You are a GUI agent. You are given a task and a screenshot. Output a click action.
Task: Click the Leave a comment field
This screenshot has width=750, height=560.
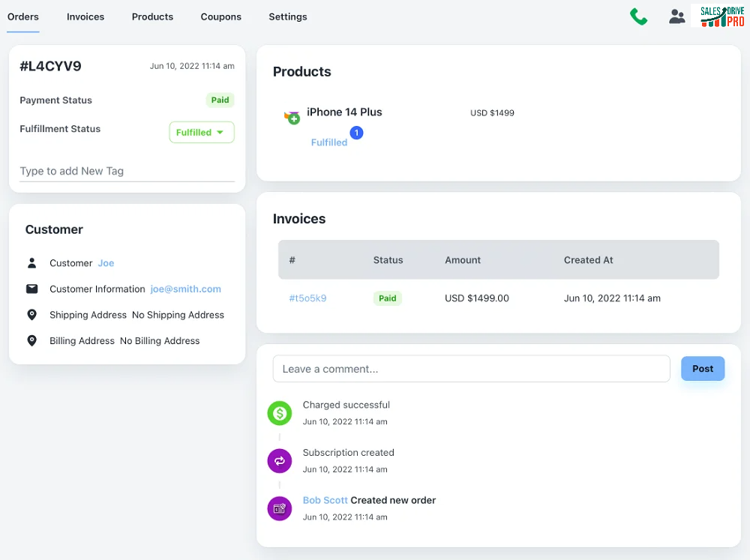tap(471, 369)
